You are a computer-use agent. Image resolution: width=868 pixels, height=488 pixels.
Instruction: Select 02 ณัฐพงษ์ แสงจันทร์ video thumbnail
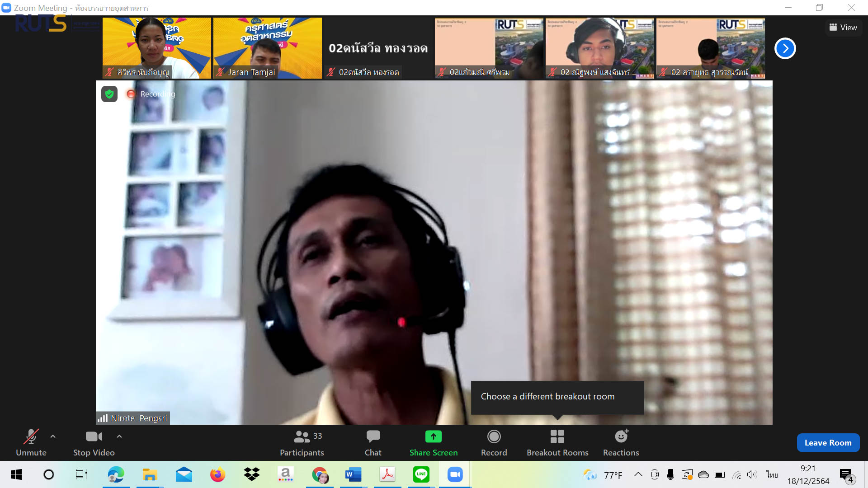600,48
